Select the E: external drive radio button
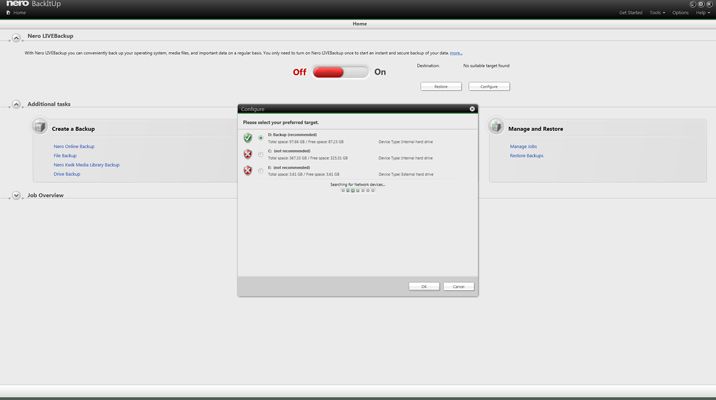This screenshot has width=716, height=400. click(x=261, y=171)
